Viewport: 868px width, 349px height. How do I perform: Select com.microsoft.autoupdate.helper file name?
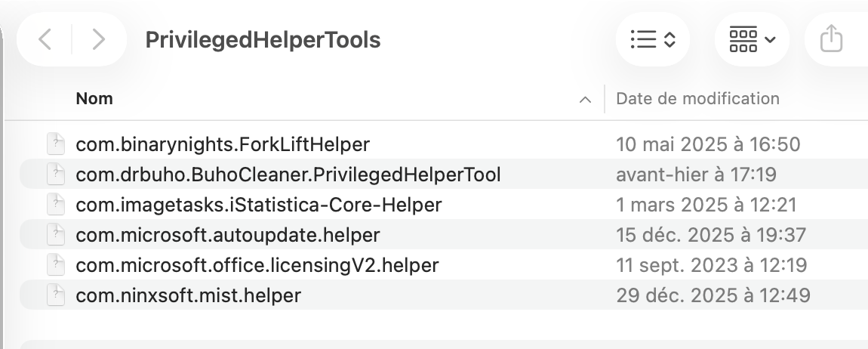click(227, 235)
